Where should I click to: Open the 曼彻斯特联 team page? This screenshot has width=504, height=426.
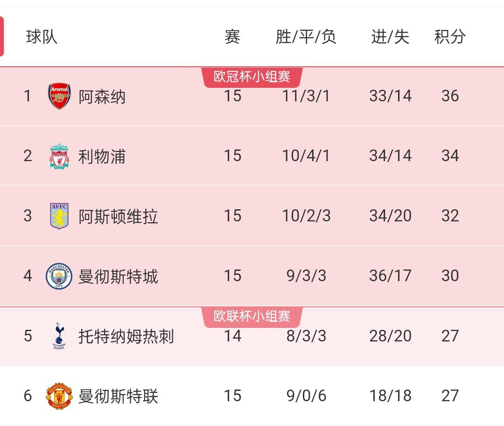click(118, 396)
